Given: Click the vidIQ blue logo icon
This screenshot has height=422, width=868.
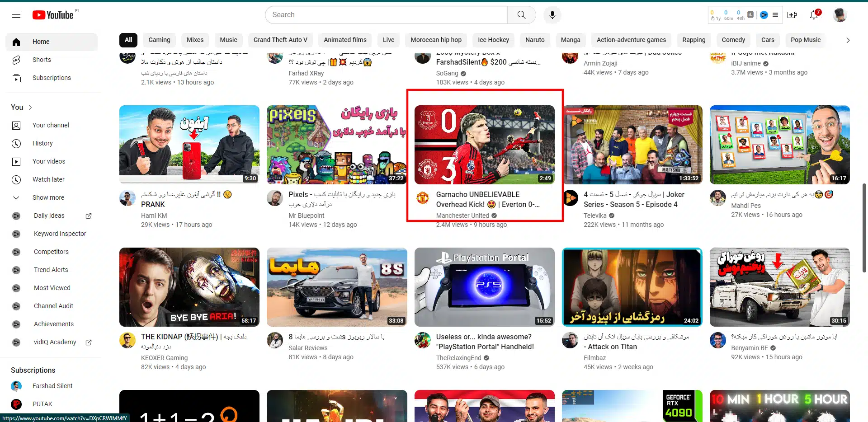Looking at the screenshot, I should click(x=764, y=15).
